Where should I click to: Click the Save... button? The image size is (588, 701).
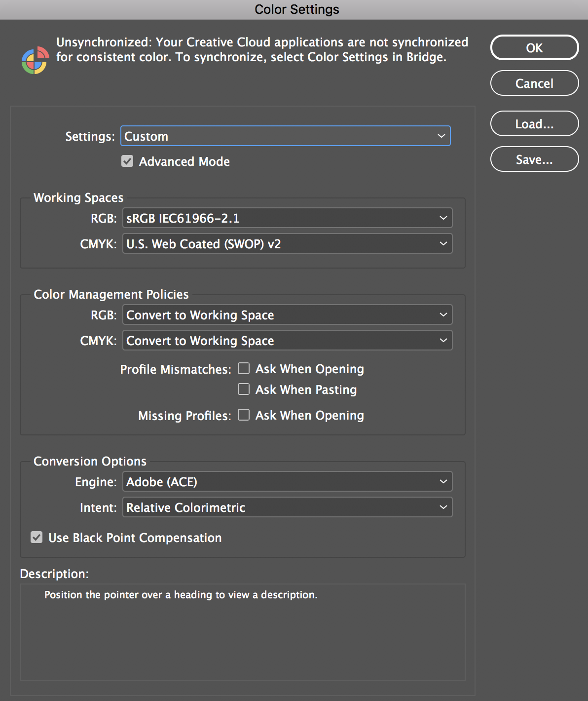click(534, 159)
